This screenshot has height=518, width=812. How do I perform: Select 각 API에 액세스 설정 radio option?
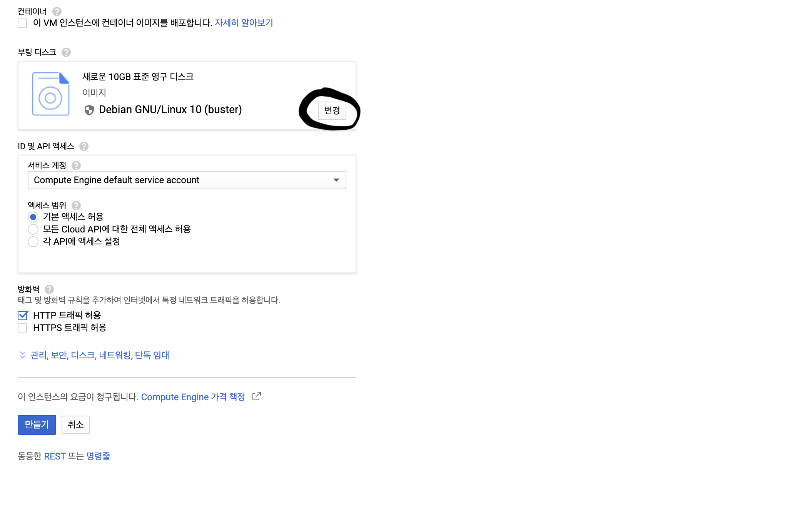pyautogui.click(x=33, y=242)
